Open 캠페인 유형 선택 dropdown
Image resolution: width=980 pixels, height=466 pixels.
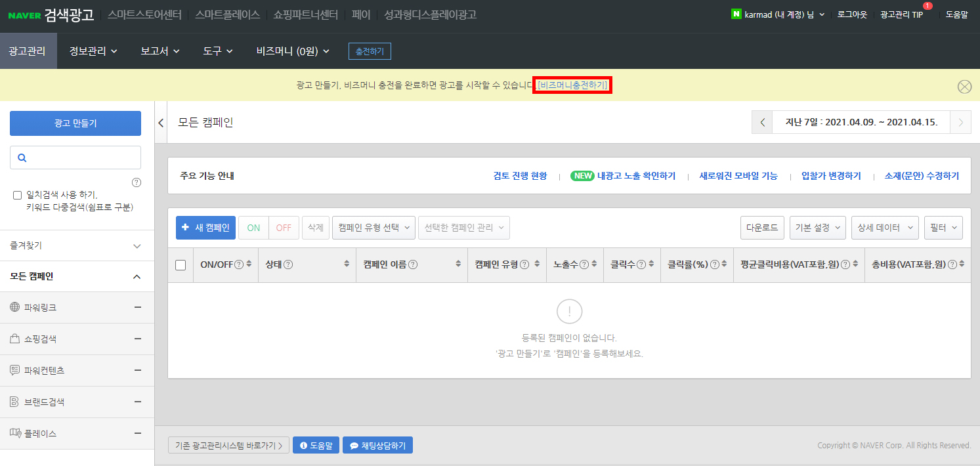tap(374, 228)
